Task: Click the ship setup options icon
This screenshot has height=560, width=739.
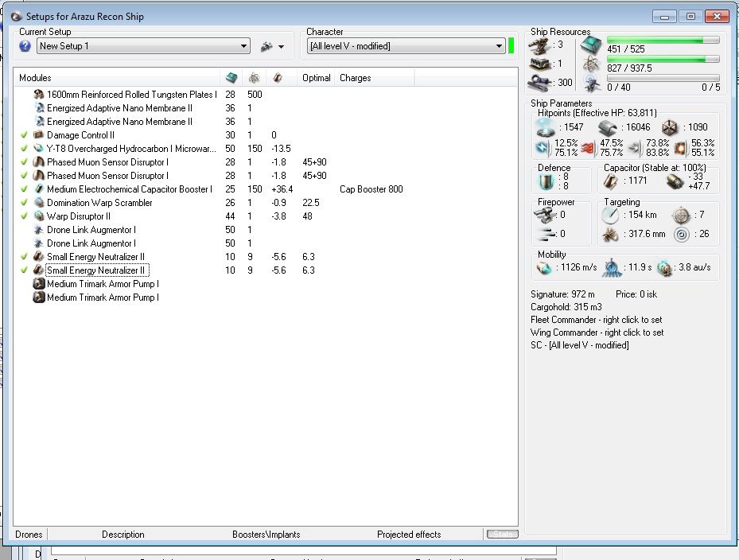Action: (x=266, y=46)
